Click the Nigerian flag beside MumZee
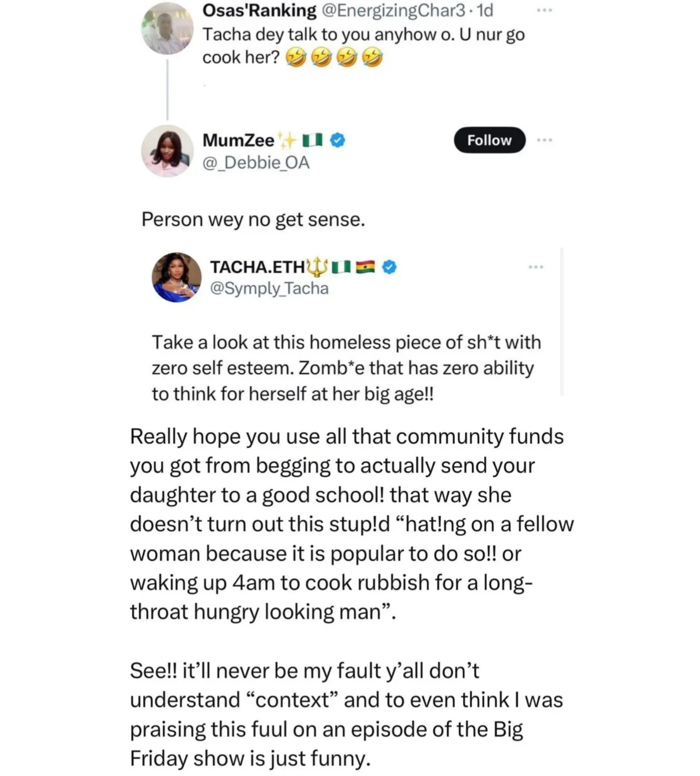The height and width of the screenshot is (776, 700). click(x=312, y=141)
